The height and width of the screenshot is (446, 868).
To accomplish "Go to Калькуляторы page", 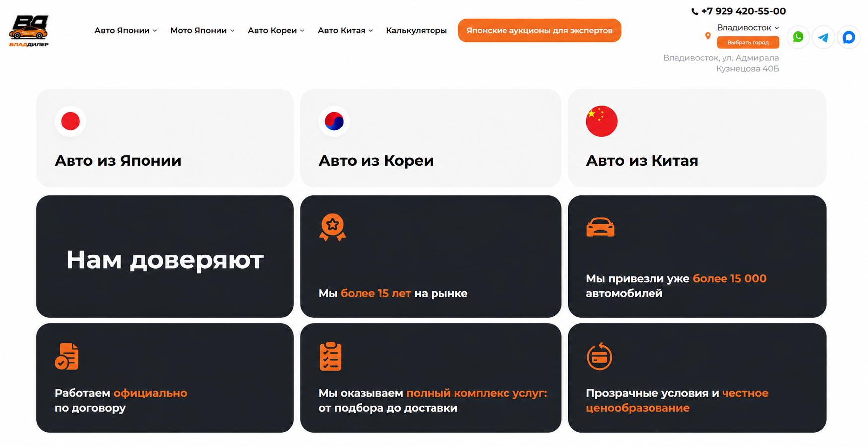I will (x=417, y=31).
